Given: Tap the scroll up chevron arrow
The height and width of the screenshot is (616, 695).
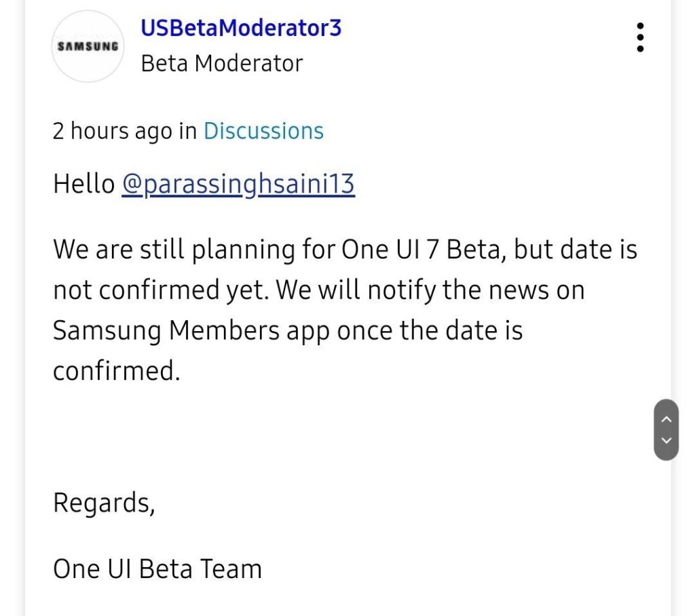Looking at the screenshot, I should (x=666, y=419).
